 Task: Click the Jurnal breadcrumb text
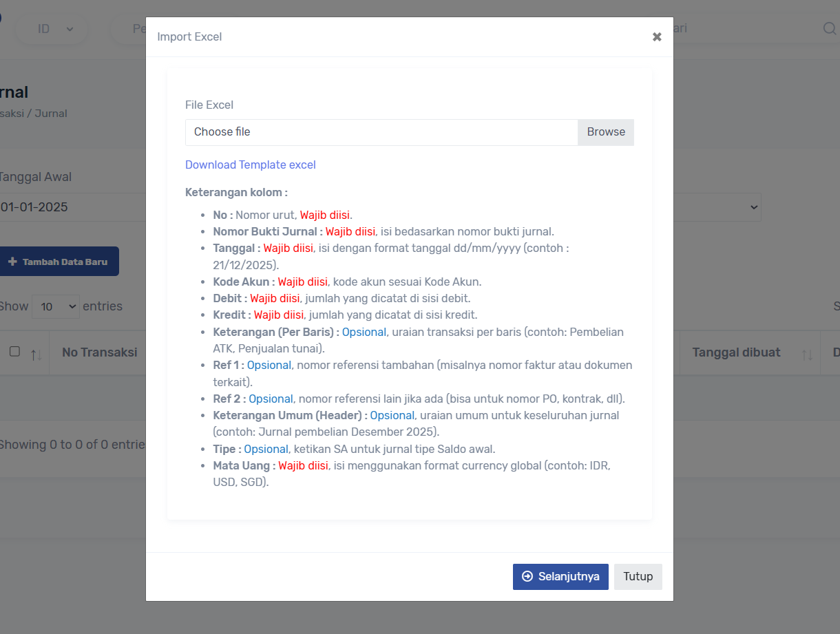coord(50,114)
